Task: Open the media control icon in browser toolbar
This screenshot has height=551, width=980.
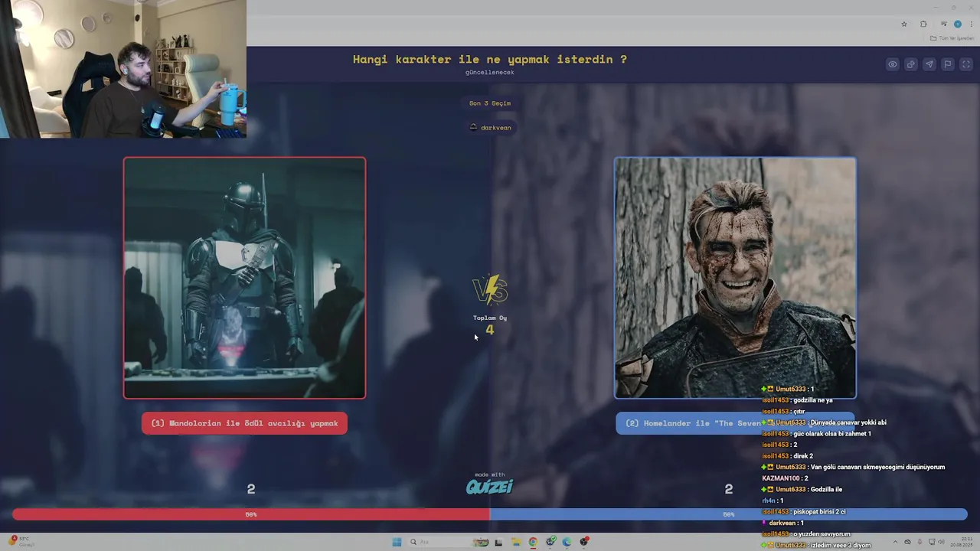Action: click(x=943, y=24)
